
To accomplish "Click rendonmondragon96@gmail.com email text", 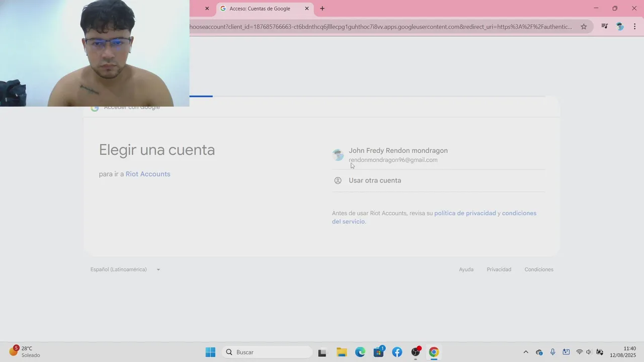I will pyautogui.click(x=393, y=160).
